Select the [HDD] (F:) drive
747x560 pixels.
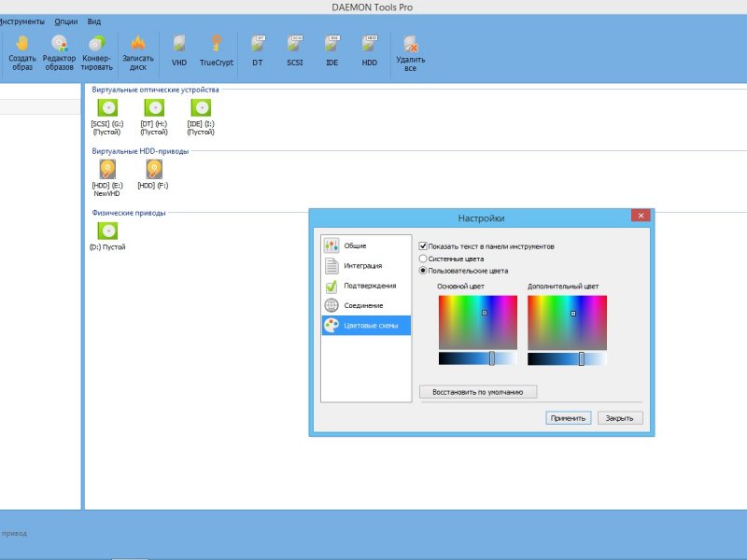(153, 175)
